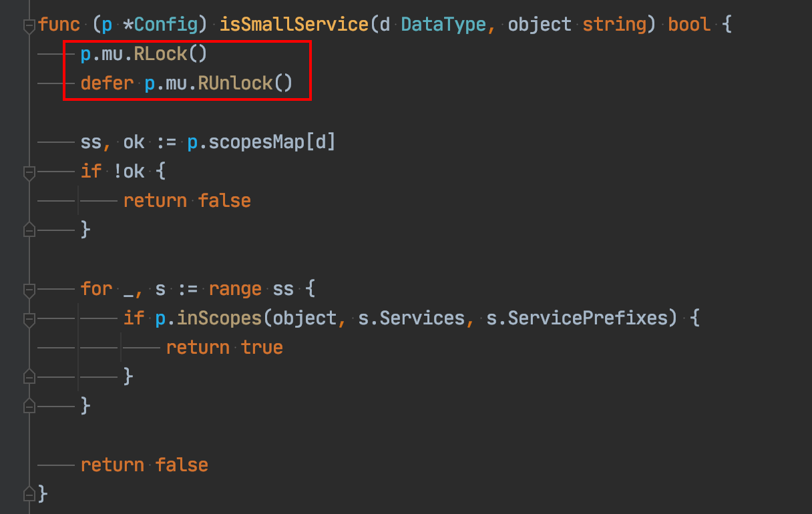The width and height of the screenshot is (812, 514).
Task: Click the inScopes method call
Action: click(219, 318)
